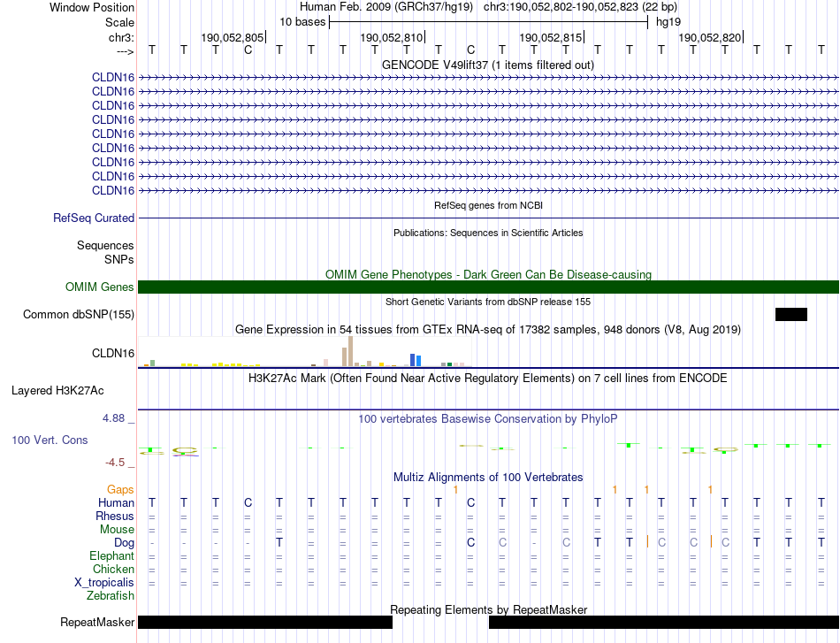The width and height of the screenshot is (840, 643).
Task: Click the Mouse alignment row label
Action: click(117, 530)
